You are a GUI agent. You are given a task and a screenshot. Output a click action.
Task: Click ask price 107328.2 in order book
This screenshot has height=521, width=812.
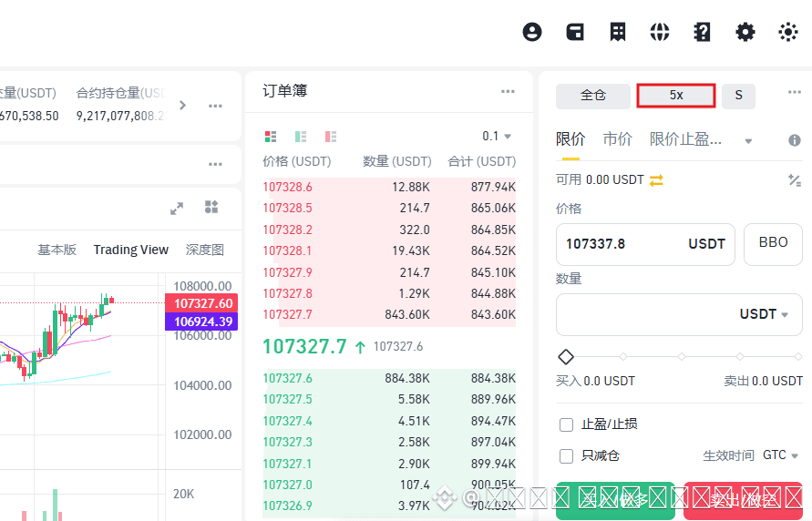(x=287, y=230)
